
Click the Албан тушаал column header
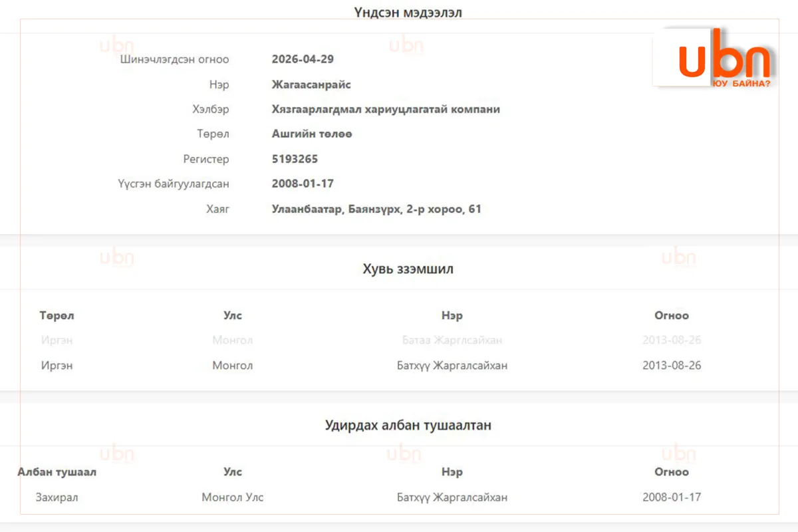tap(57, 471)
